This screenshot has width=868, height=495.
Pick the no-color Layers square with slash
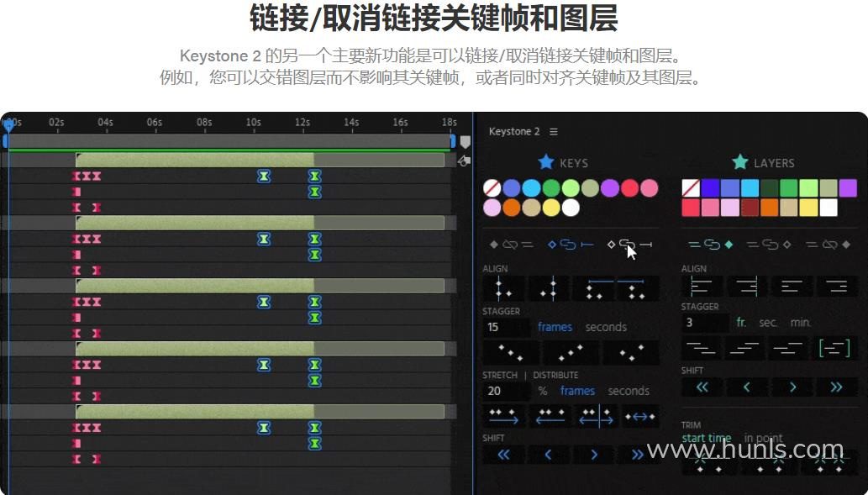coord(691,188)
